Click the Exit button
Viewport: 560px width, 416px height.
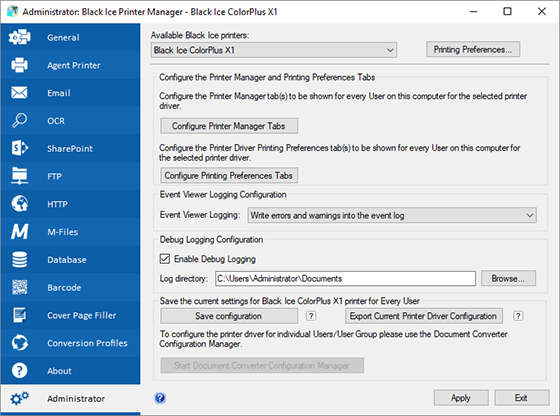(521, 398)
